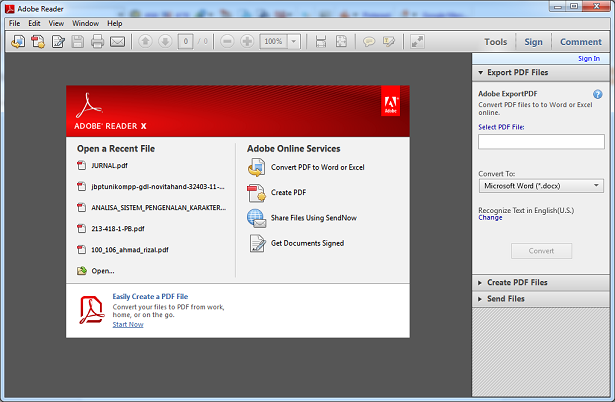Click PDF icon next to JURNAL.pdf
Image resolution: width=615 pixels, height=402 pixels.
tap(82, 166)
